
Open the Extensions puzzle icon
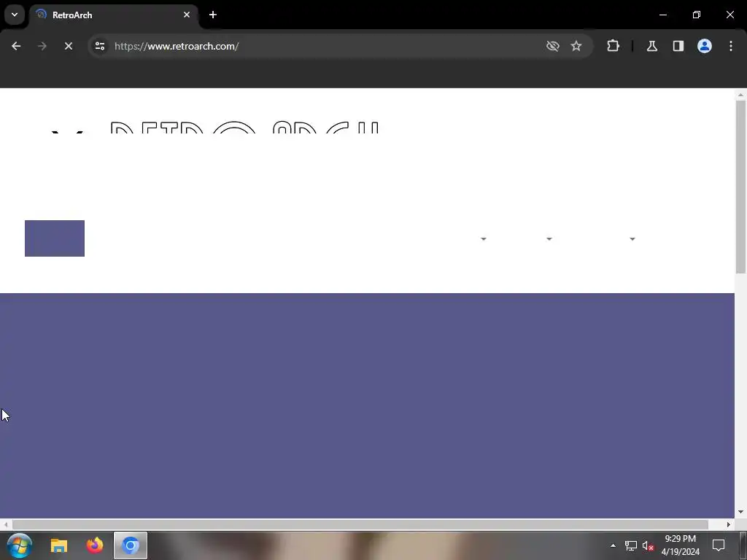[x=613, y=46]
